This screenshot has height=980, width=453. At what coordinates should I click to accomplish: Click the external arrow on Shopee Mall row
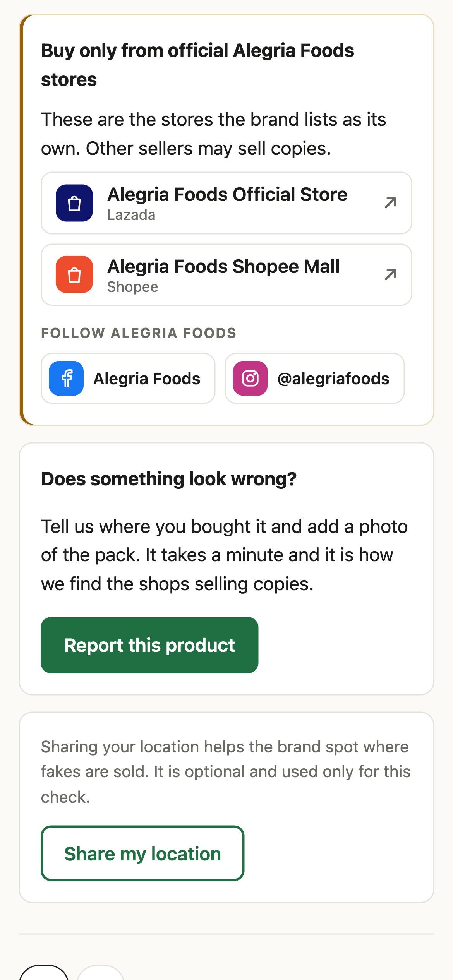tap(390, 274)
